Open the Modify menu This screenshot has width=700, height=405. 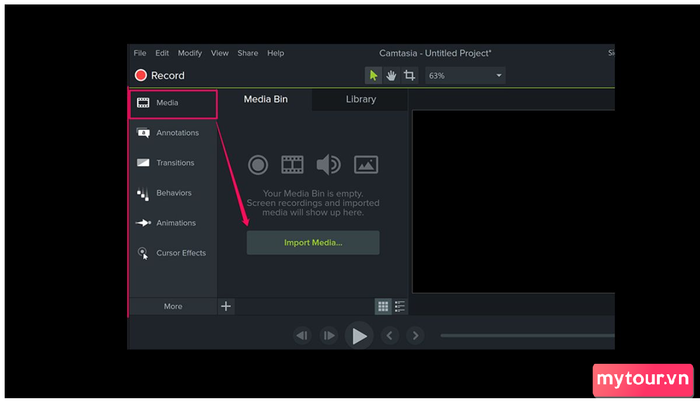tap(190, 53)
